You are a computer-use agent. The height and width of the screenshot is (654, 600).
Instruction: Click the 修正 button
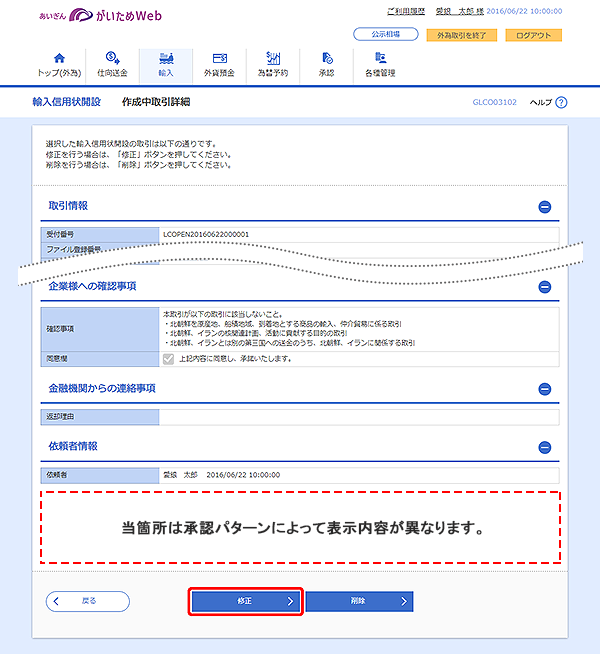[245, 601]
